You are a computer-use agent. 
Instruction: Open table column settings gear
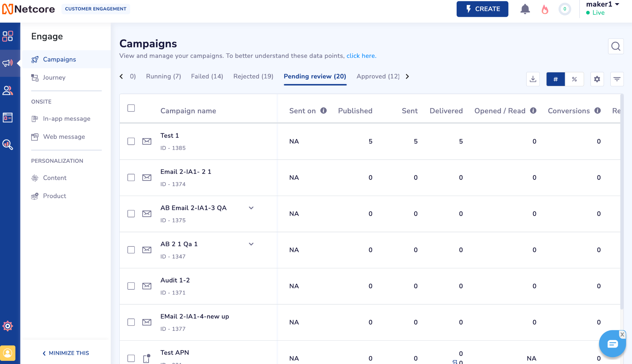pos(597,79)
